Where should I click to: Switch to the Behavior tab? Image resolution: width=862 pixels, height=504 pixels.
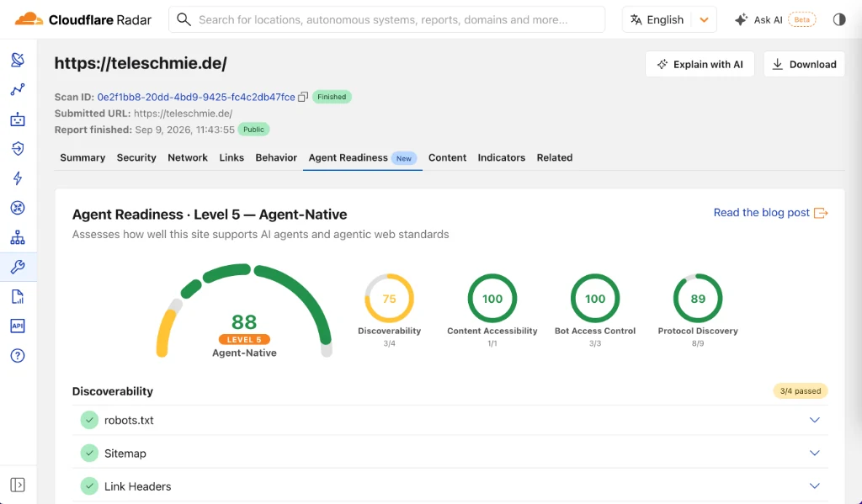[x=276, y=157]
